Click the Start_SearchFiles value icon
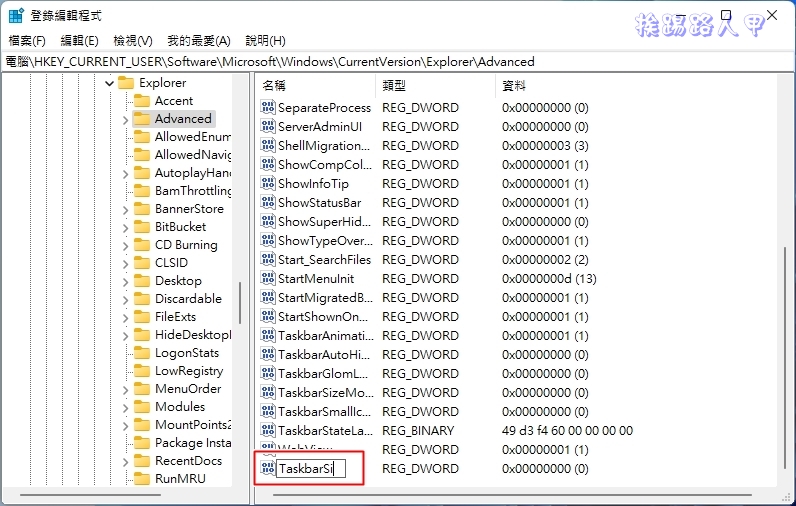796x506 pixels. pos(268,259)
